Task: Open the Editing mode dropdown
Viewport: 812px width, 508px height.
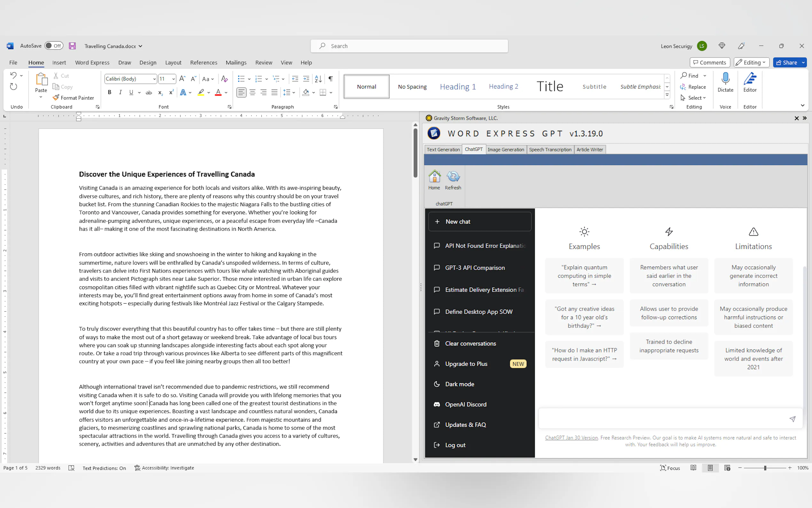Action: coord(751,62)
